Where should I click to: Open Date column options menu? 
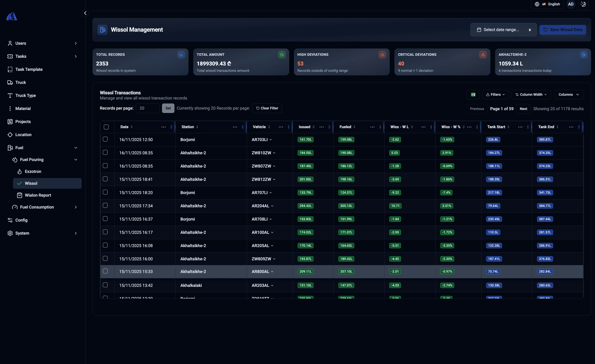163,127
